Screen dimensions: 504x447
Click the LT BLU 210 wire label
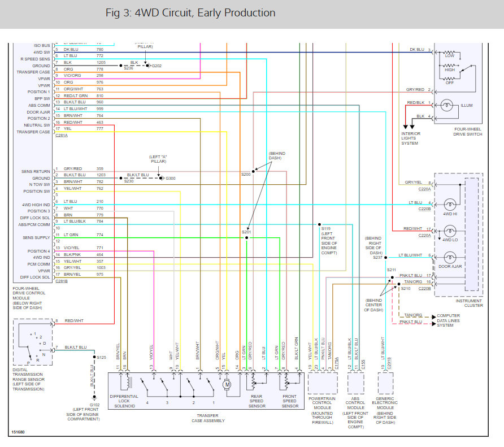point(84,202)
